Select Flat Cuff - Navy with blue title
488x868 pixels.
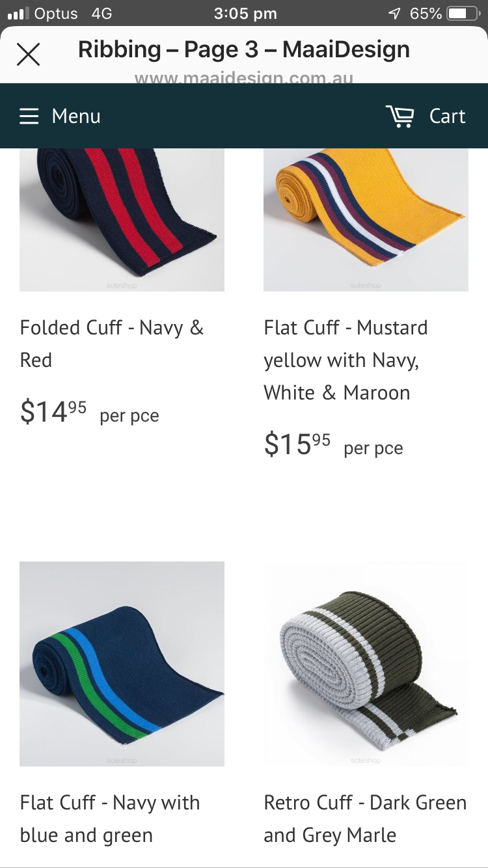tap(110, 819)
